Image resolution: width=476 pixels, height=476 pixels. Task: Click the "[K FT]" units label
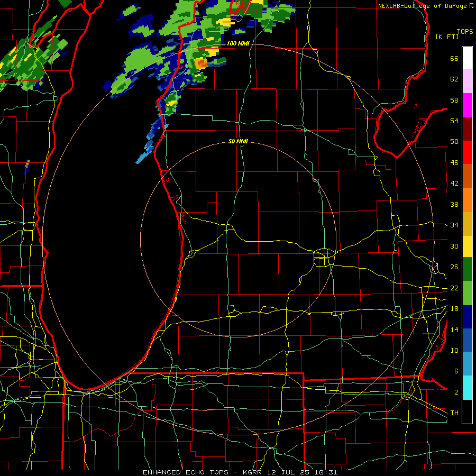[447, 37]
